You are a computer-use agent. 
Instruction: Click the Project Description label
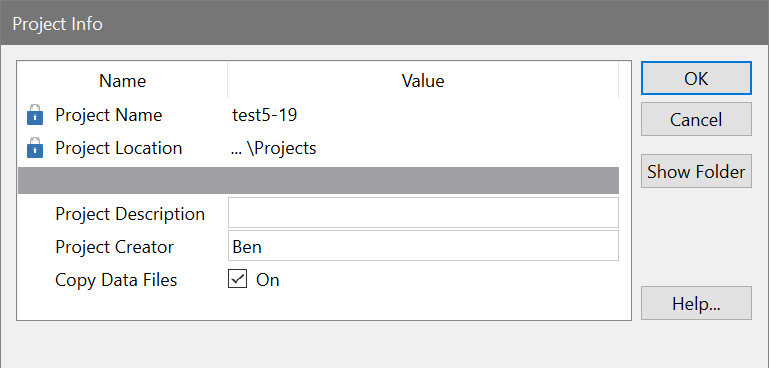(130, 214)
